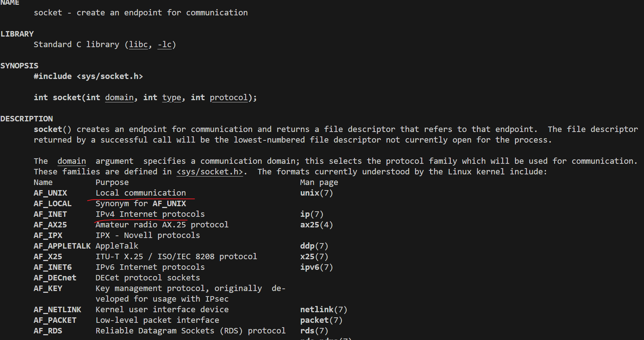Screen dimensions: 644x340
Task: Select the domain parameter in the function signature
Action: (x=119, y=98)
